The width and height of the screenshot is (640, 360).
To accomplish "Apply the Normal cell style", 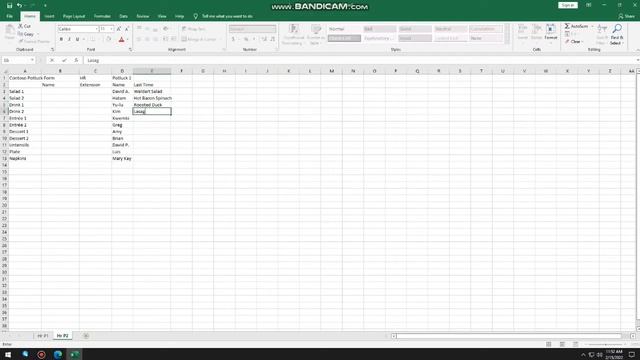I will pyautogui.click(x=344, y=29).
